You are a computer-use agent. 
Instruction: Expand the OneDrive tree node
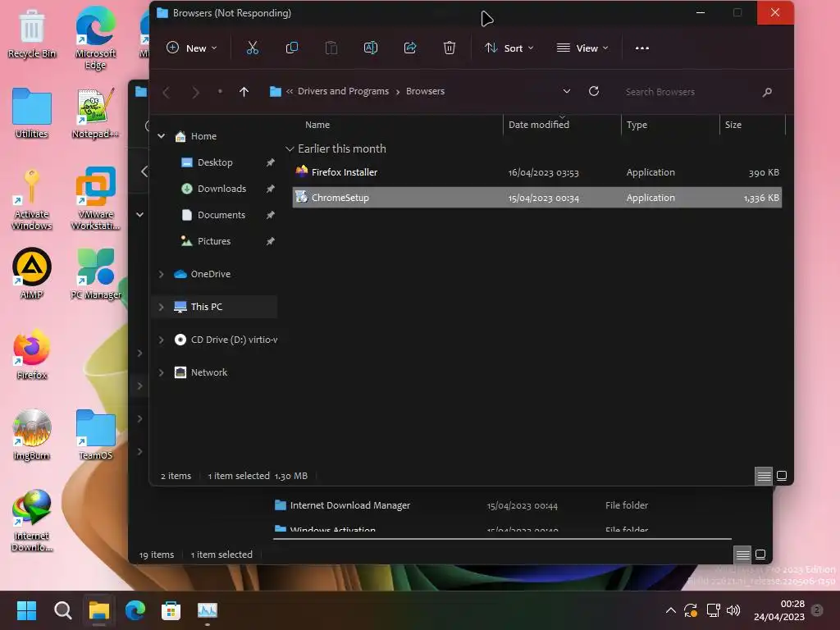click(x=162, y=274)
